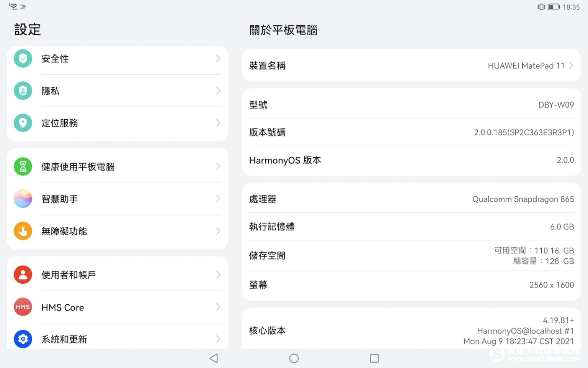Screen dimensions: 588x368
Task: Open the 隱私 settings entry
Action: tap(118, 91)
